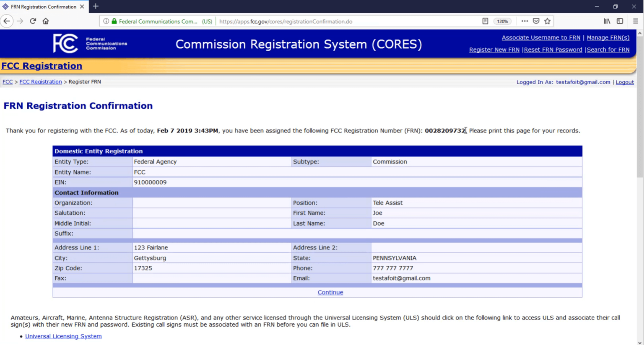The width and height of the screenshot is (644, 345).
Task: Bookmark this page with the star
Action: tap(547, 21)
